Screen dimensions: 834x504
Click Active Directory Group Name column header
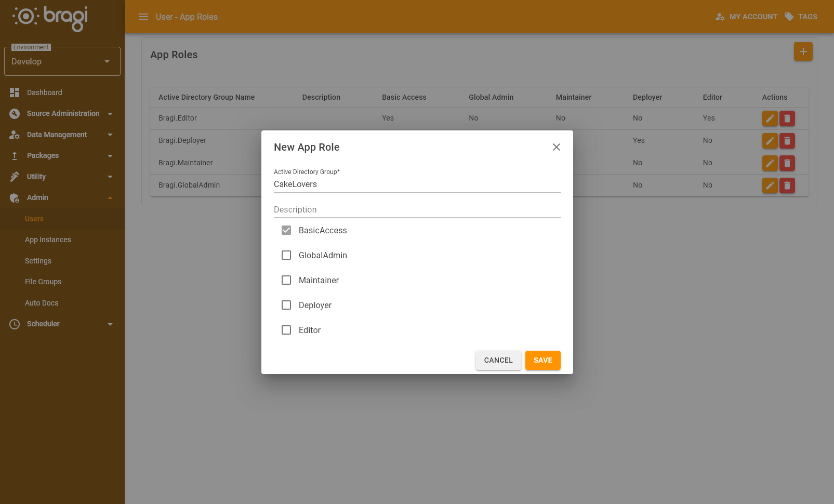pos(206,97)
